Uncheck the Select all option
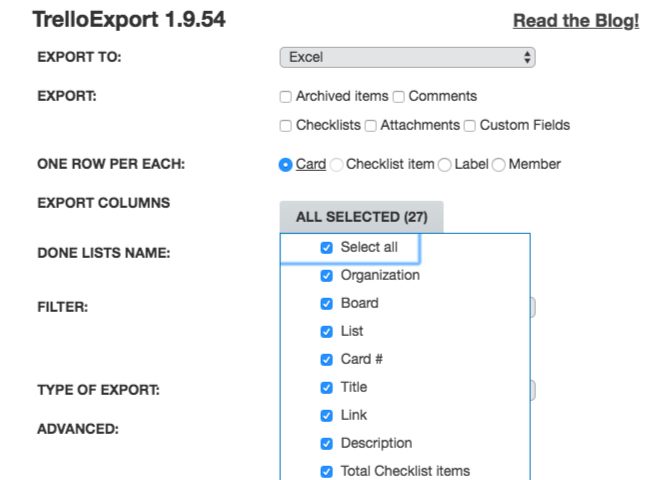The image size is (670, 480). 326,247
